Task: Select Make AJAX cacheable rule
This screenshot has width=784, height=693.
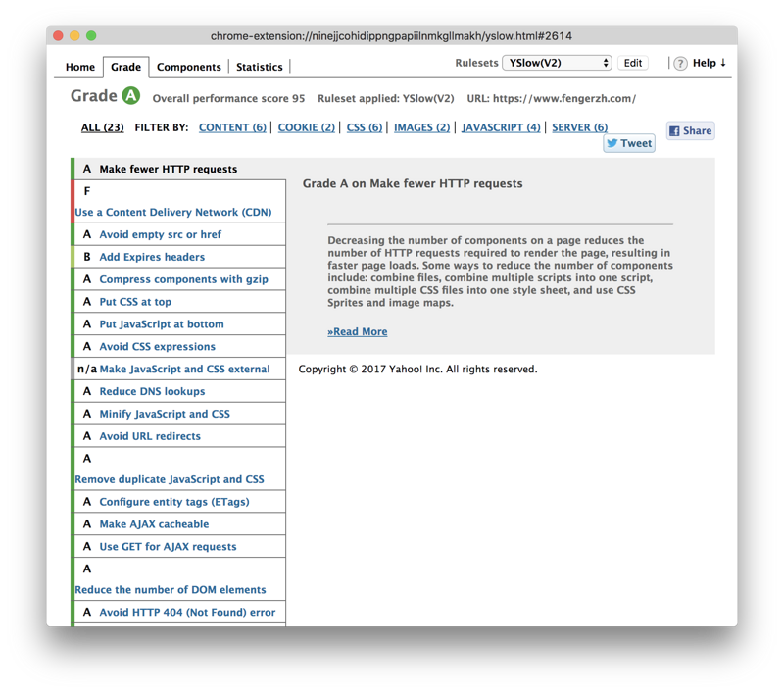Action: (179, 524)
